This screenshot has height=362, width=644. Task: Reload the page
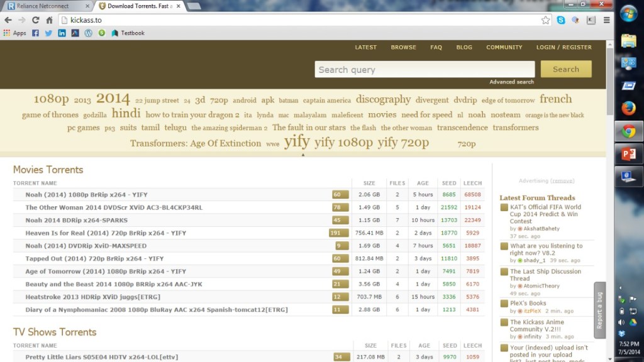[35, 20]
